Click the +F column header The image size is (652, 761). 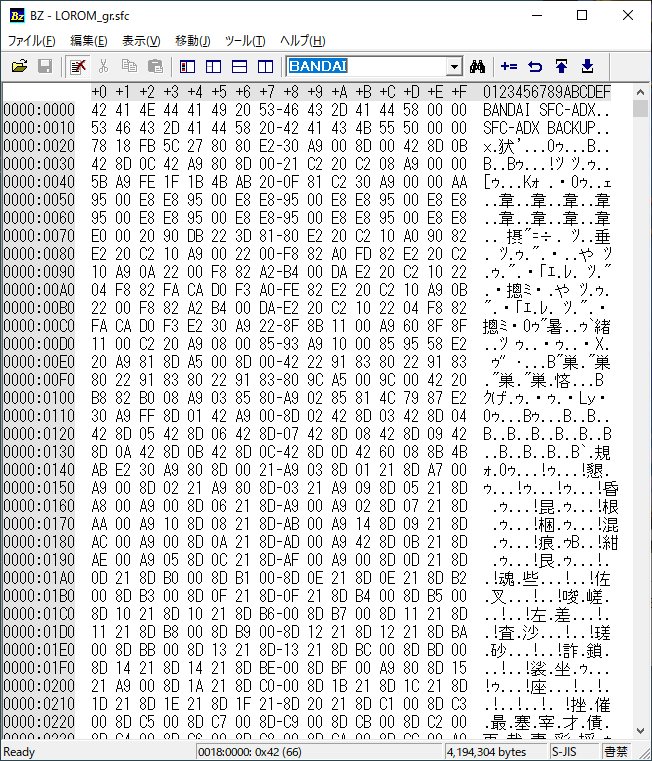coord(459,92)
